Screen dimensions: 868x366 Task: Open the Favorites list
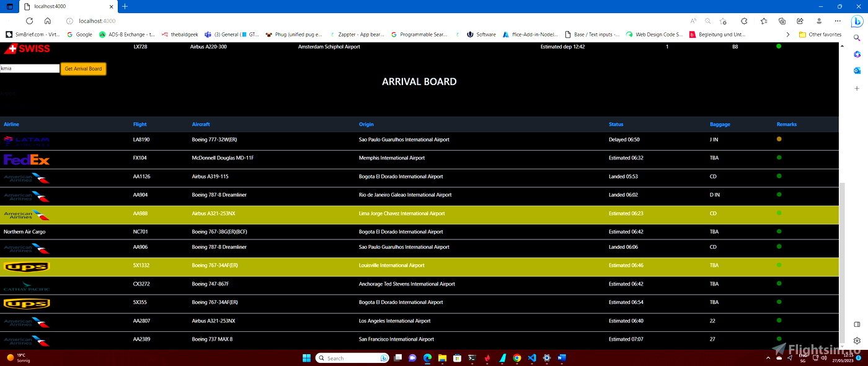pos(764,20)
